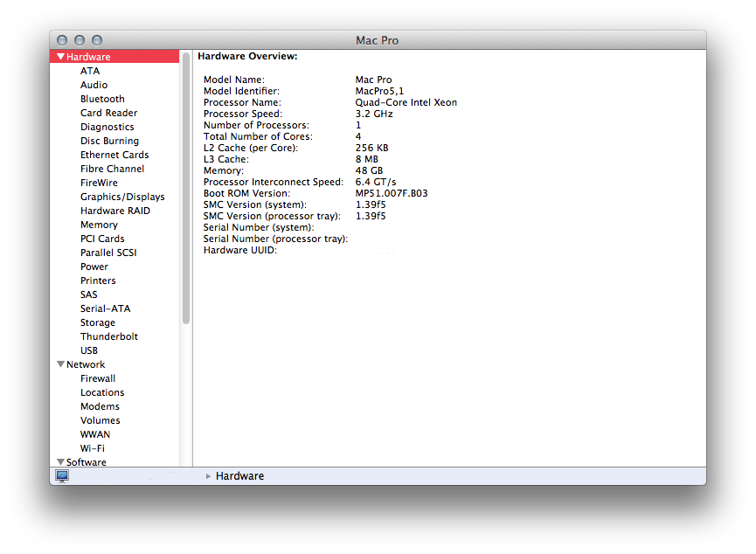756x554 pixels.
Task: Open the Memory section in the sidebar
Action: 100,225
